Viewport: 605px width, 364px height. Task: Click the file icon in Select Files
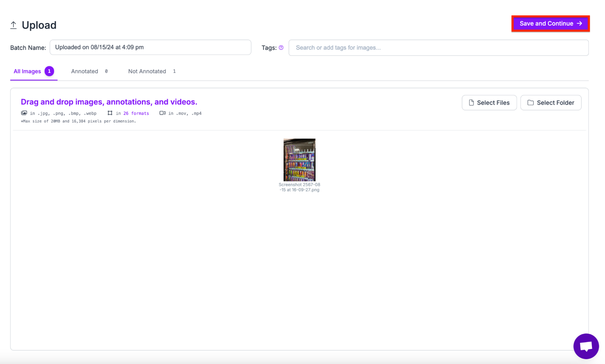click(471, 103)
